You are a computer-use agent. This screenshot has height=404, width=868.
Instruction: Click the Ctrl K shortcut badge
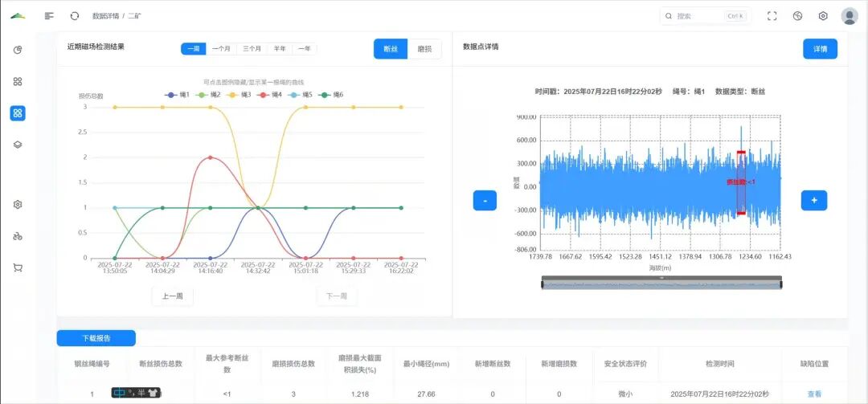pyautogui.click(x=735, y=16)
